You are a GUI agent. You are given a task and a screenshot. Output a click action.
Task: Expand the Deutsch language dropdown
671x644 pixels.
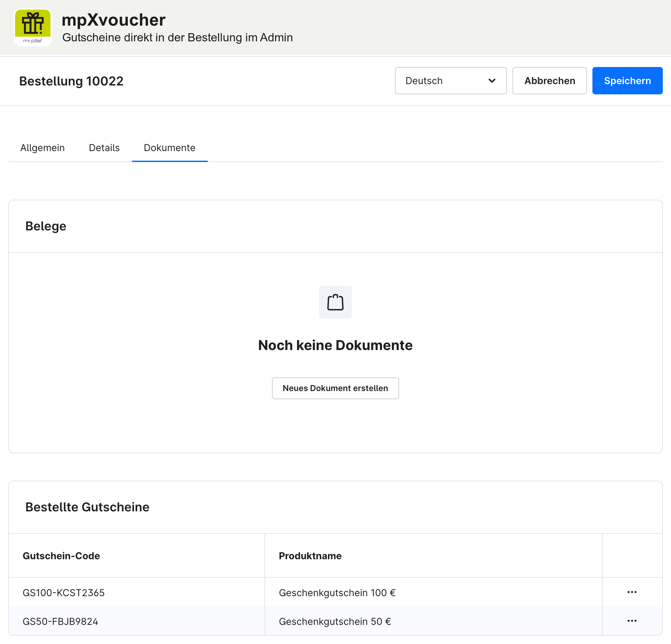click(451, 81)
